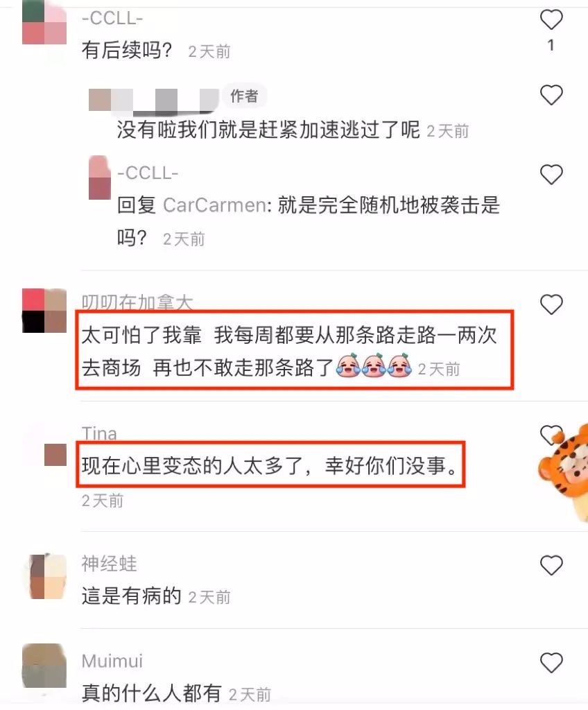Open username 神经蛙's profile
This screenshot has height=710, width=588.
coord(109,564)
